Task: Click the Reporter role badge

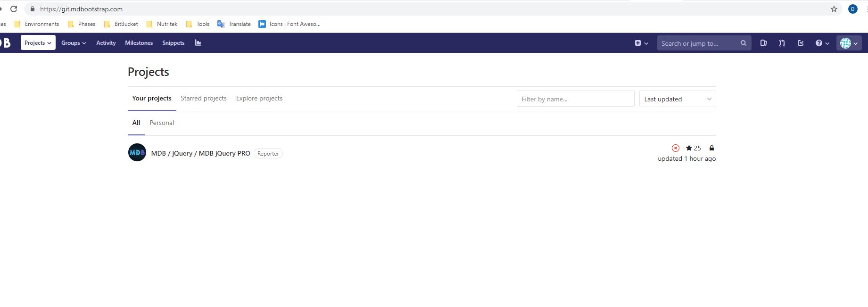Action: point(268,154)
